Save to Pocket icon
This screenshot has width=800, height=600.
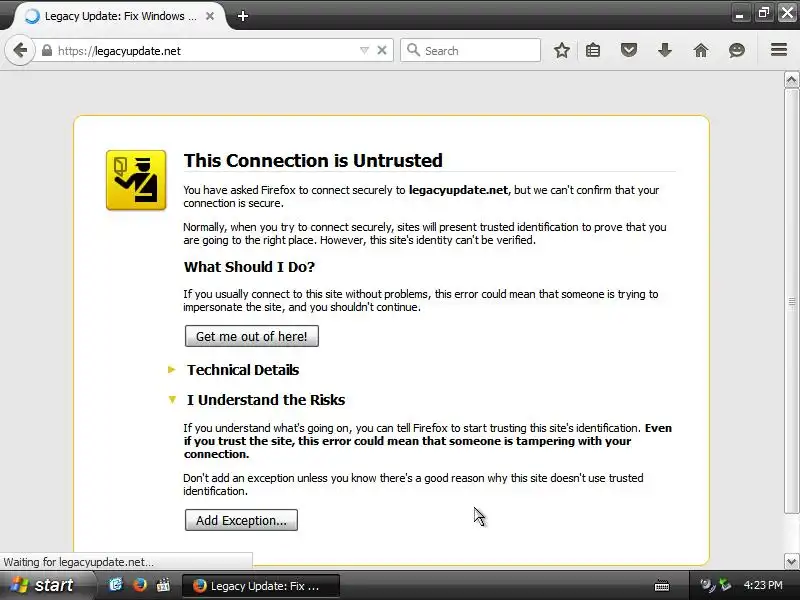[629, 50]
